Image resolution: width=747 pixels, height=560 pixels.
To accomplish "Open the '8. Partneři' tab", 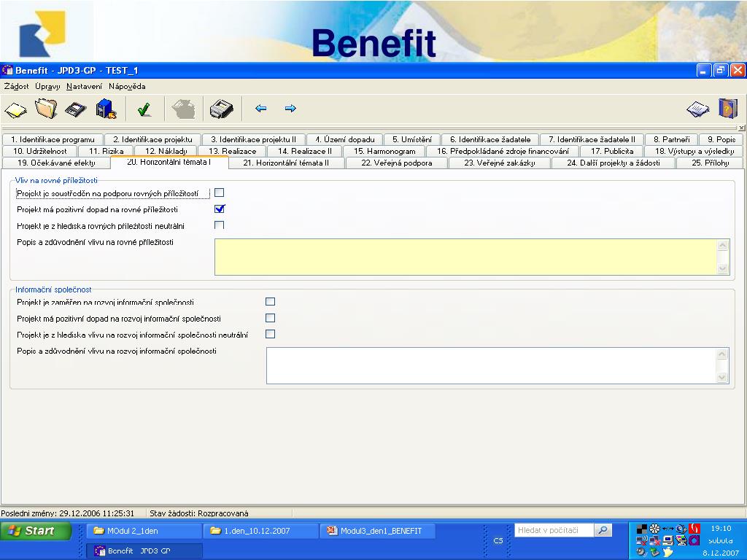I will tap(671, 139).
